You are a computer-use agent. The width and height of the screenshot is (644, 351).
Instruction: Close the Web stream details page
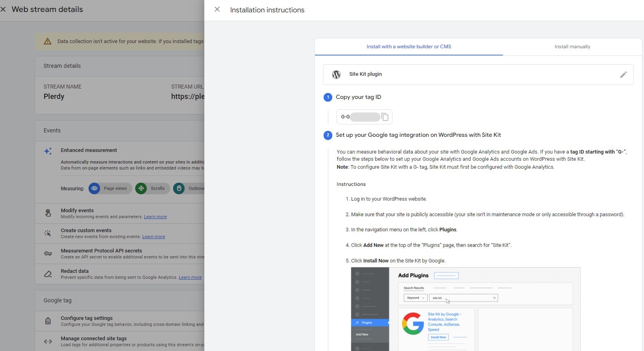(x=3, y=9)
